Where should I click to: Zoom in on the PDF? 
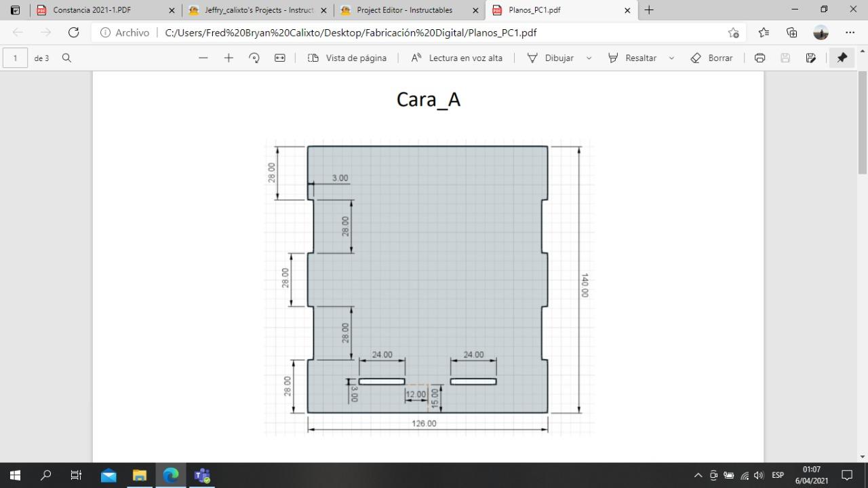[x=229, y=58]
